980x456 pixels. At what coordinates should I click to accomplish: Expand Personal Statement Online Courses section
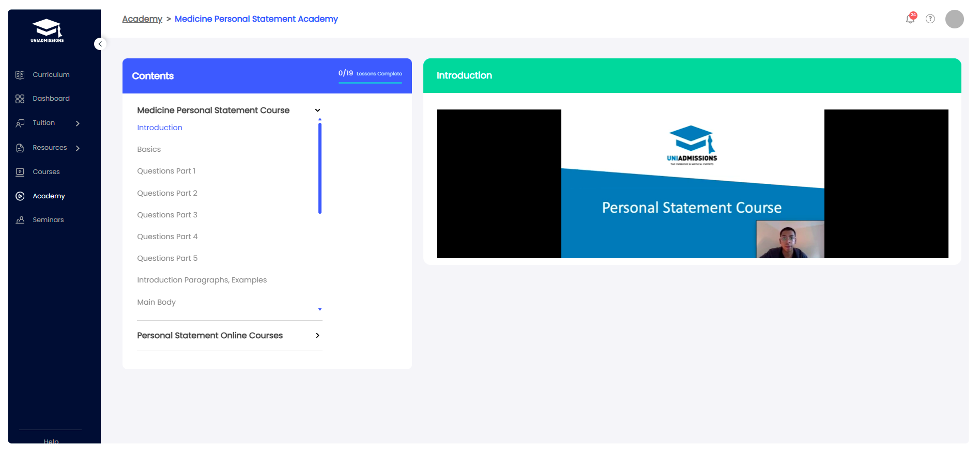[317, 336]
